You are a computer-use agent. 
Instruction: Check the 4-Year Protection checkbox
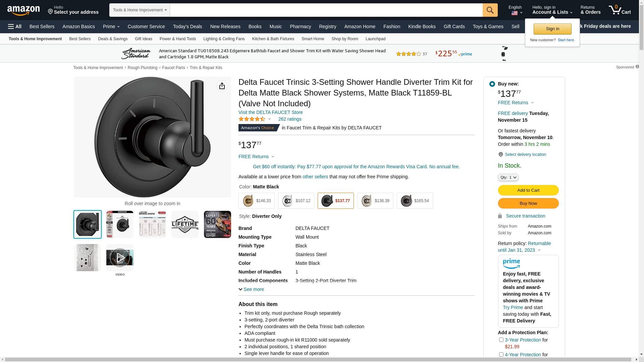[x=501, y=355]
